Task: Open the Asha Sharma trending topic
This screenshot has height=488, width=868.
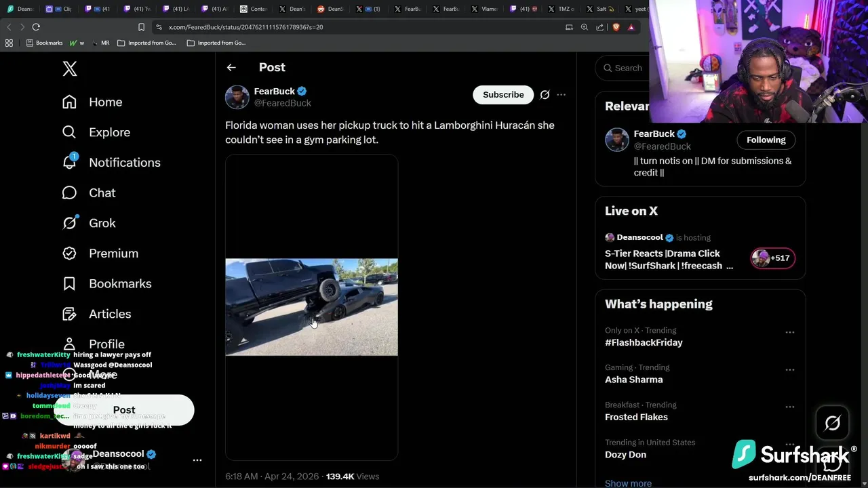Action: click(633, 380)
